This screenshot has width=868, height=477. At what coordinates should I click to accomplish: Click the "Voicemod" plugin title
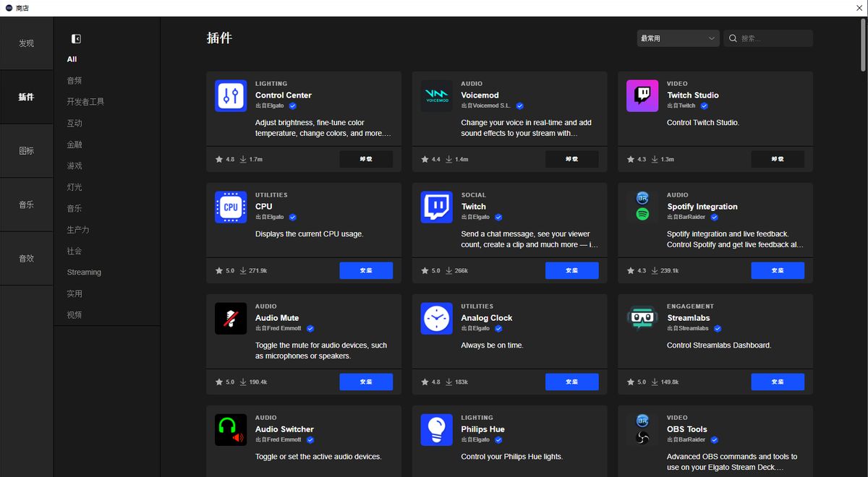480,95
